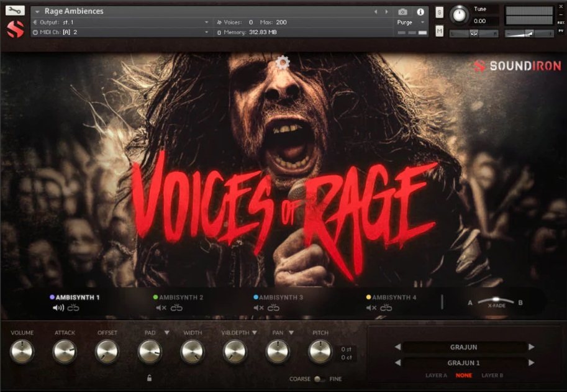Click the PV button under AUX
The height and width of the screenshot is (392, 567).
pyautogui.click(x=561, y=31)
